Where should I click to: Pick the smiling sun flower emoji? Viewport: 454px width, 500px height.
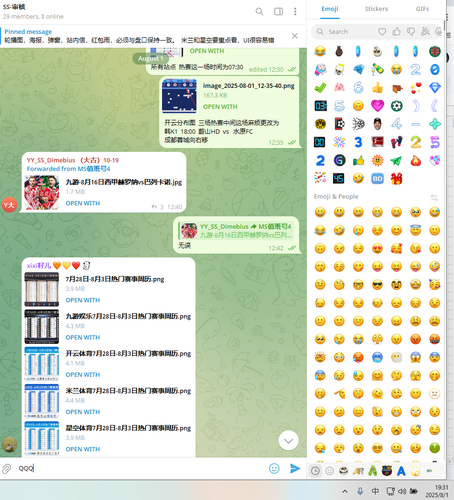(x=377, y=160)
